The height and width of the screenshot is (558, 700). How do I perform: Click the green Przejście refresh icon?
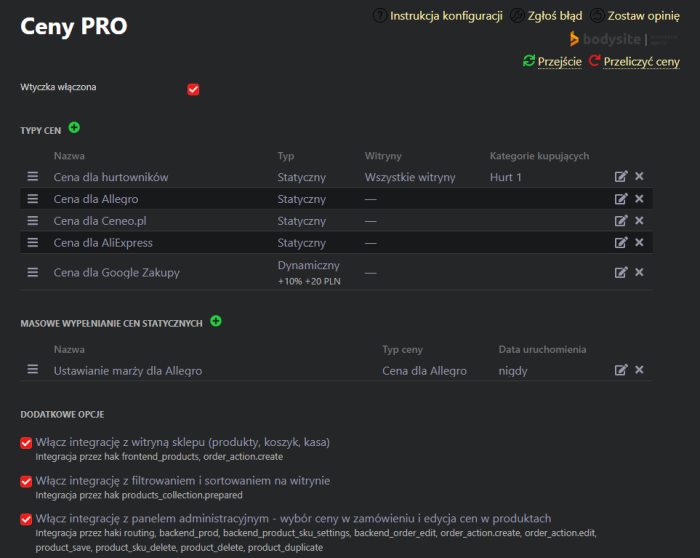click(529, 61)
